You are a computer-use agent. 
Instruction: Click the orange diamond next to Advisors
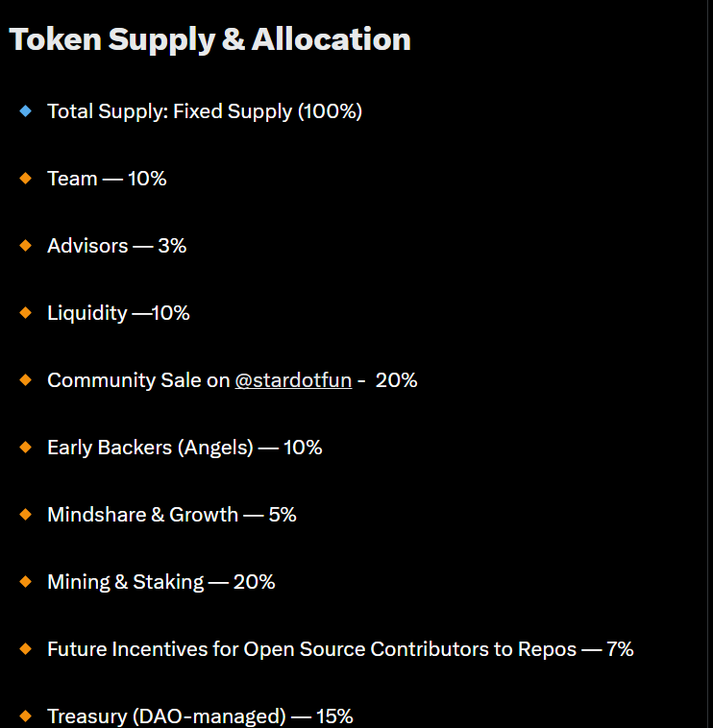click(x=26, y=246)
